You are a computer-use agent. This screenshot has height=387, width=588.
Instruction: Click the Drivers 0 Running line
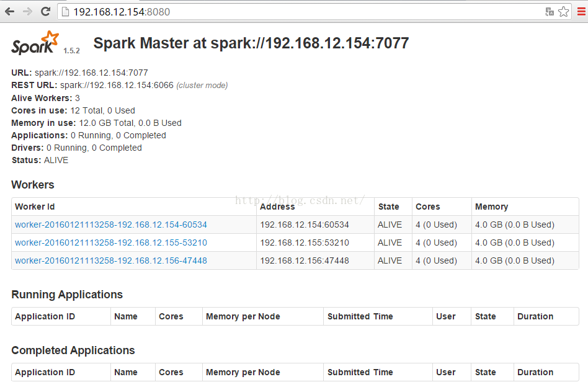[76, 148]
